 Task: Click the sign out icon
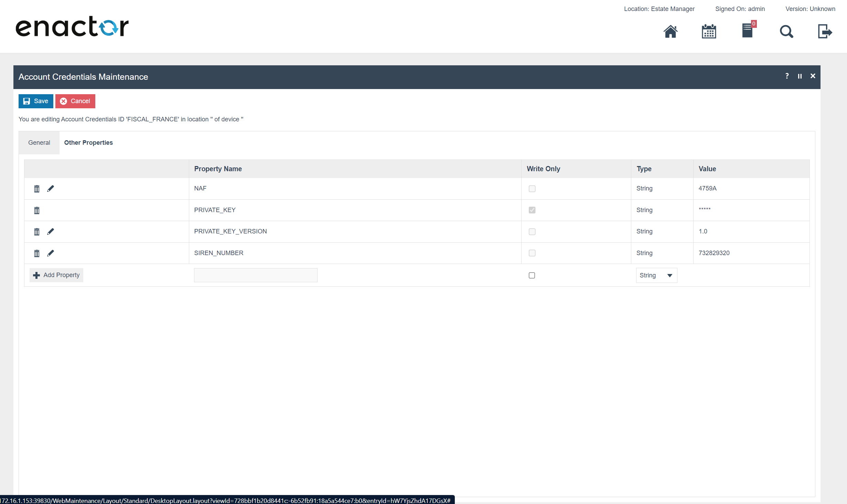click(x=825, y=32)
